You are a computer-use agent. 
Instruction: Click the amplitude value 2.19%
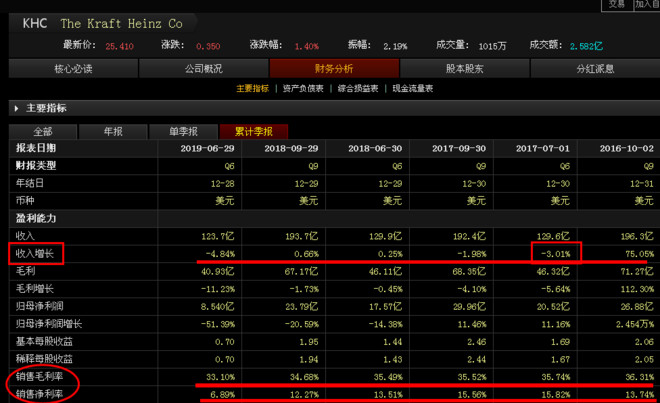(395, 46)
